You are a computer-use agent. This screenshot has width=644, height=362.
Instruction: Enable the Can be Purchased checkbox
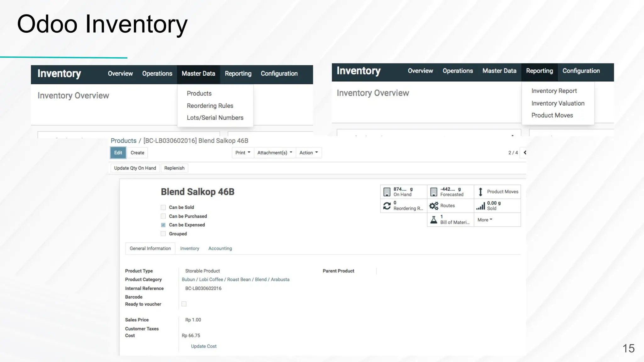tap(163, 216)
